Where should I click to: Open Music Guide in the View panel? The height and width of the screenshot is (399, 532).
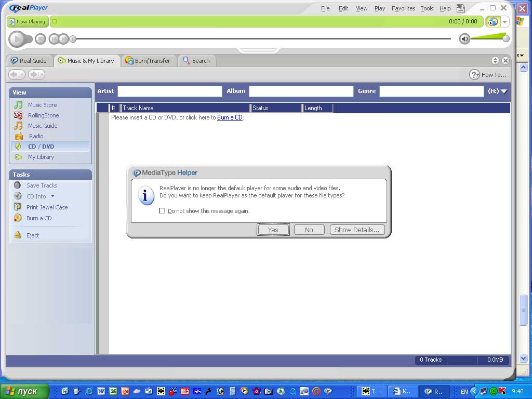point(43,126)
